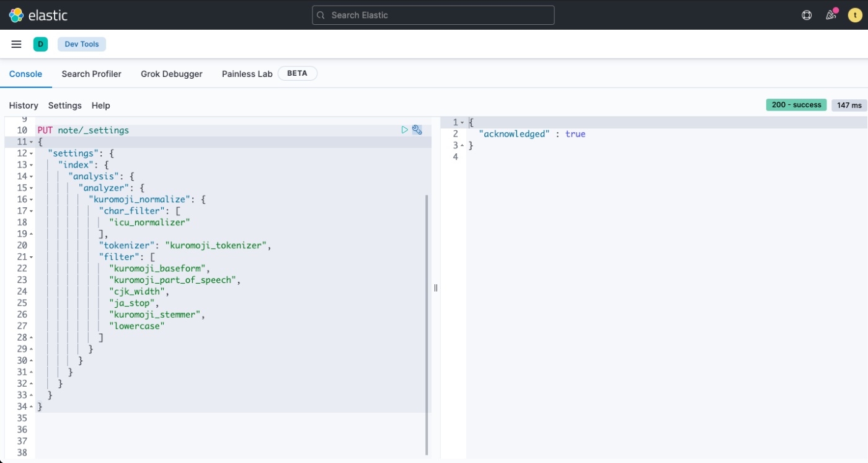The height and width of the screenshot is (463, 868).
Task: Send the request with the play icon
Action: pyautogui.click(x=404, y=130)
